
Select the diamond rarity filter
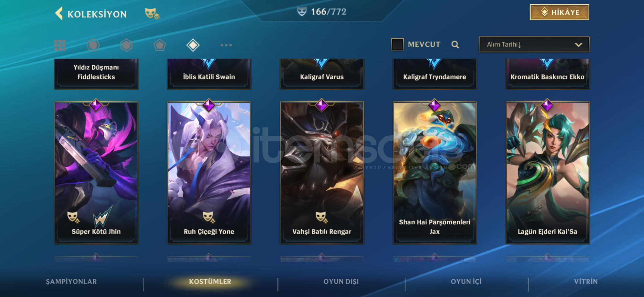coord(193,45)
